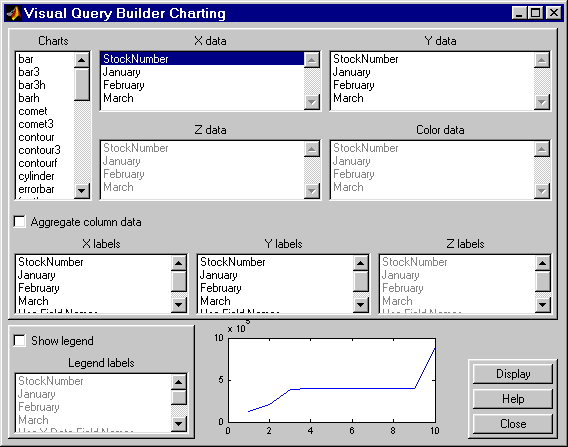Toggle the Show legend checkbox
This screenshot has width=568, height=447.
pyautogui.click(x=20, y=341)
